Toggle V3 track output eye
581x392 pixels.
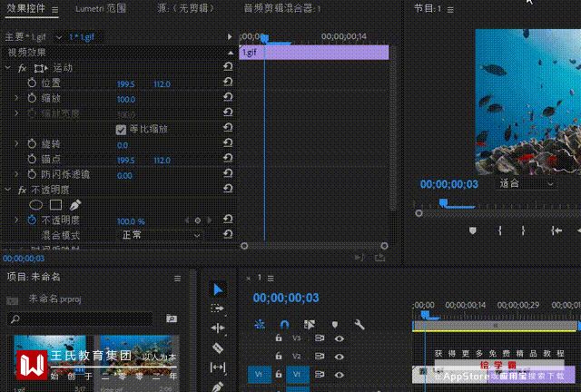point(339,338)
